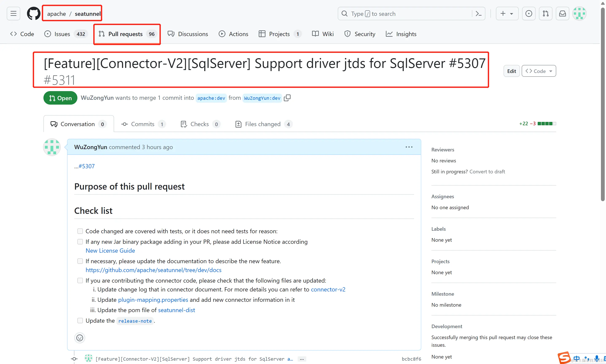This screenshot has width=606, height=364.
Task: Open the Commits tab
Action: coord(143,124)
